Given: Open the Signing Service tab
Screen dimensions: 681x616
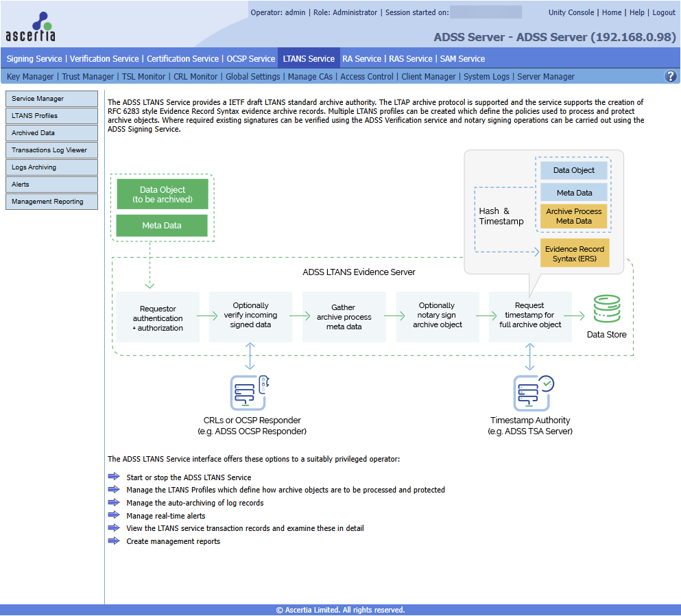Looking at the screenshot, I should click(34, 59).
